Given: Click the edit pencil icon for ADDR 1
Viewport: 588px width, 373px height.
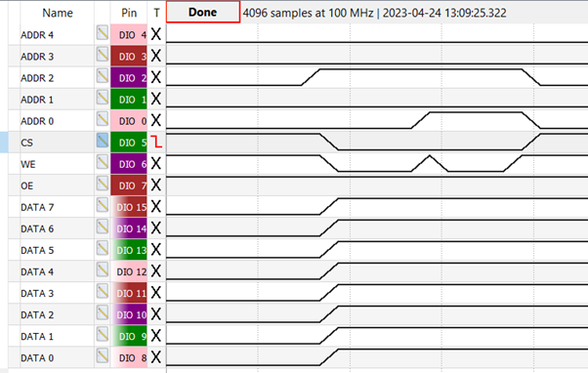Looking at the screenshot, I should coord(102,98).
